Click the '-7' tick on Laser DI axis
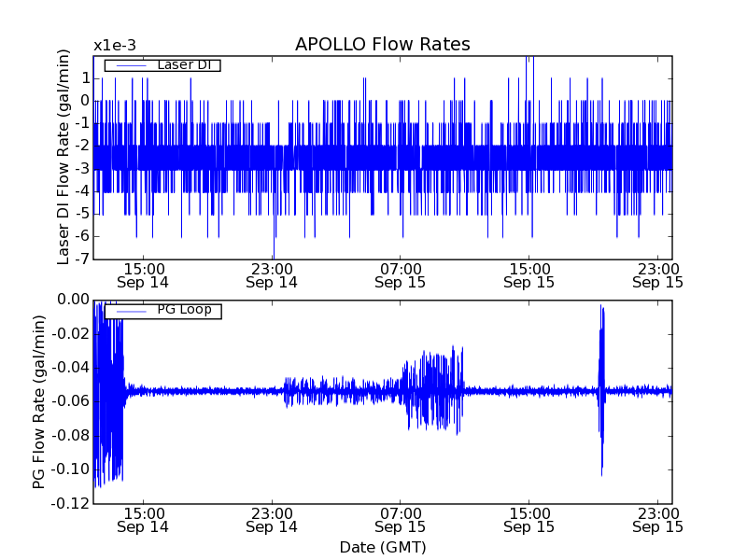This screenshot has height=560, width=747. coord(82,259)
